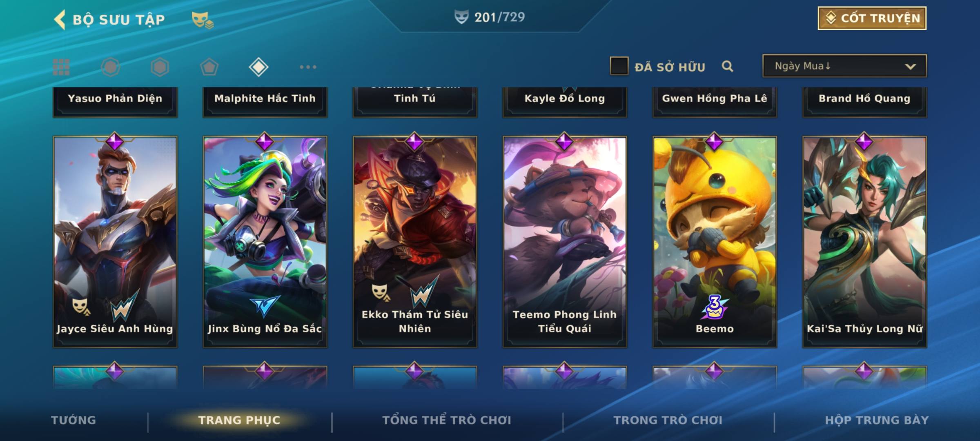Select the all-skins grid filter icon
Viewport: 980px width, 441px height.
(x=61, y=67)
